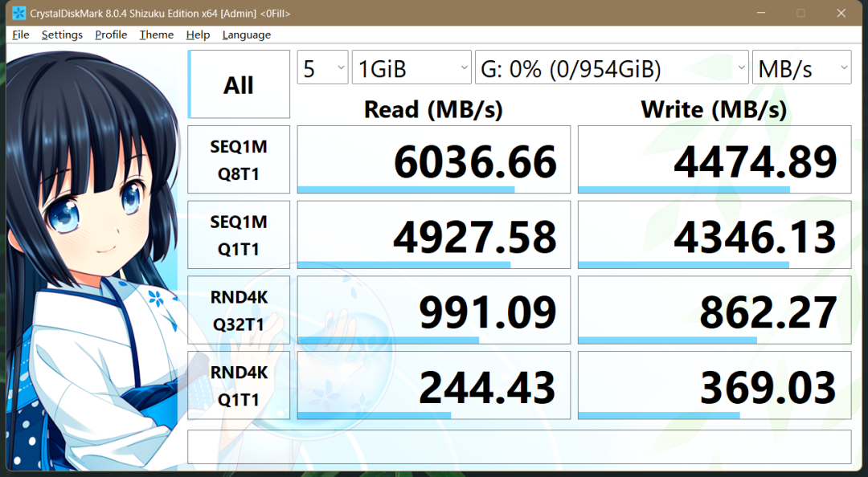Open the File menu
This screenshot has width=868, height=477.
point(20,35)
